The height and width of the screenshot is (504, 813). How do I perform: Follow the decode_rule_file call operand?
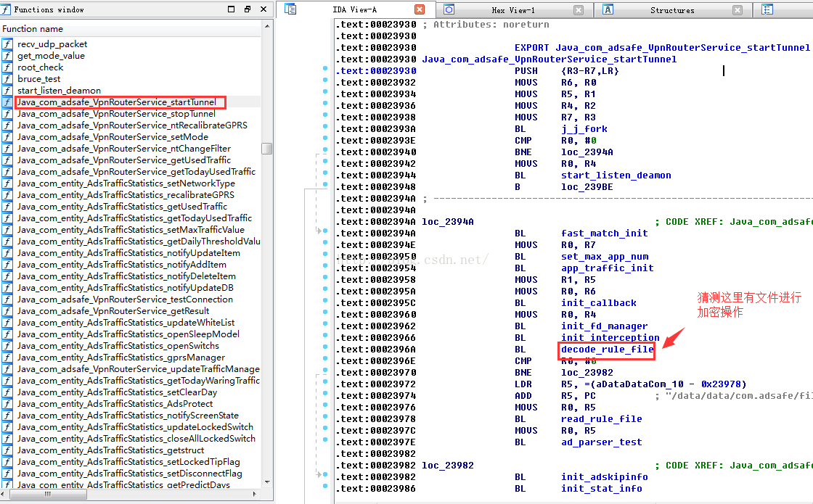[x=607, y=350]
